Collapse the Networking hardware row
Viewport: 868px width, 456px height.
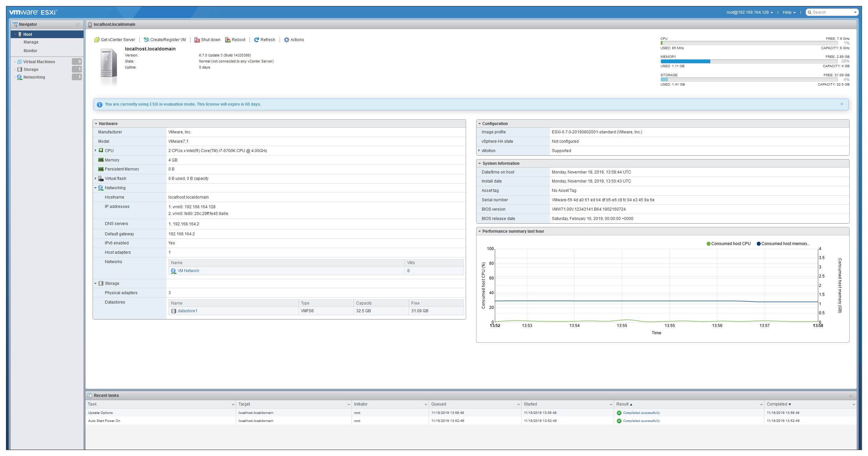(95, 188)
